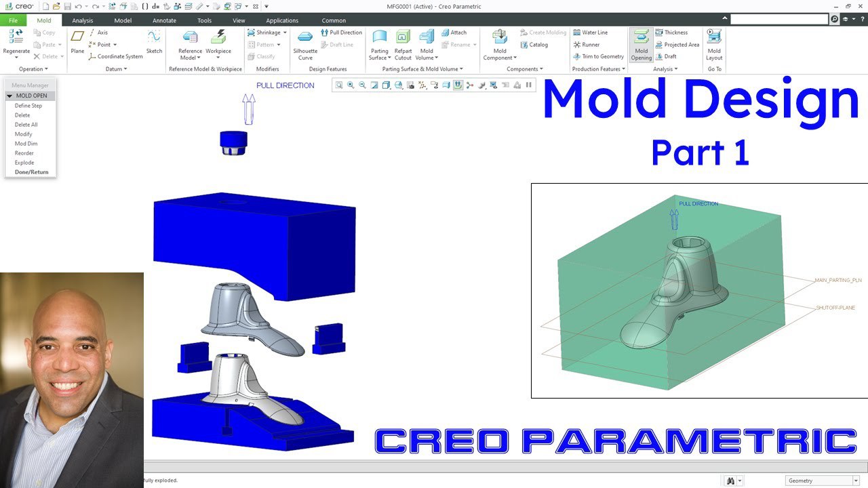
Task: Switch to the Annotate ribbon tab
Action: click(x=164, y=20)
